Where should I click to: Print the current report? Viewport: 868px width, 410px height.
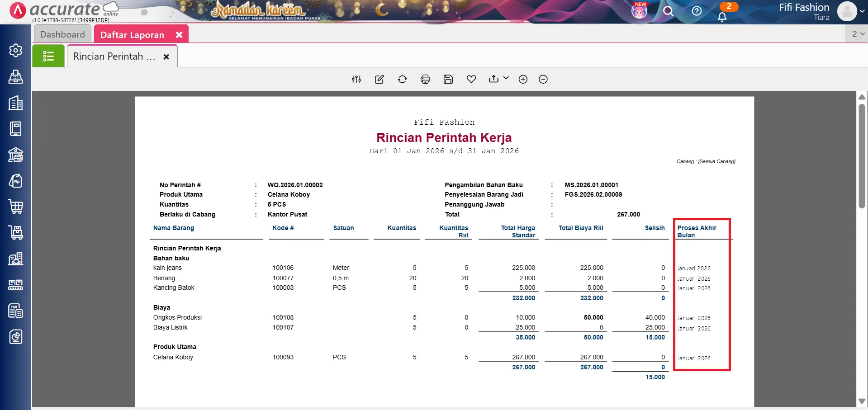[425, 79]
